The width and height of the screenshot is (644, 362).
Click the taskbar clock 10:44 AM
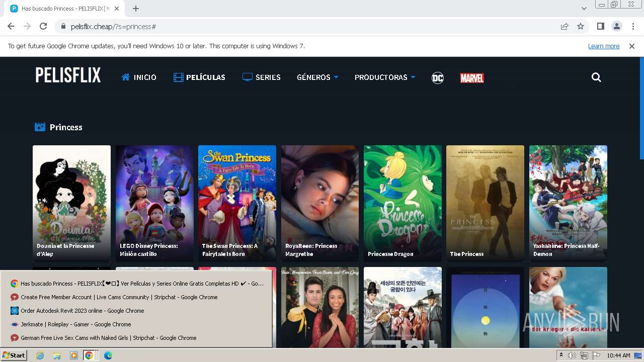618,355
